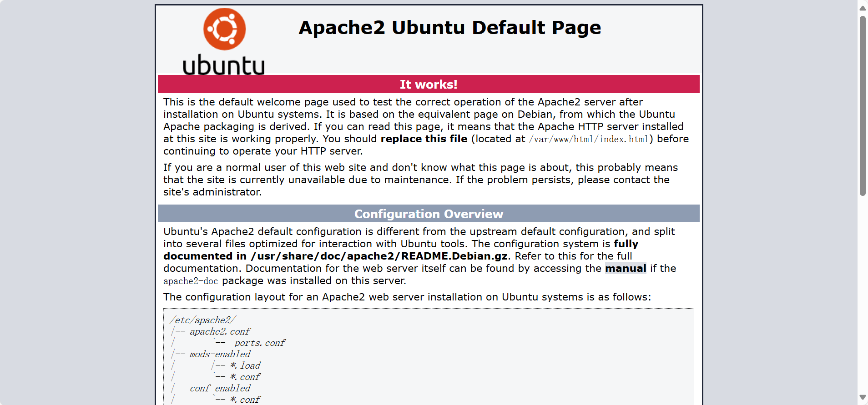Click the It works! banner text
This screenshot has height=405, width=868.
click(429, 85)
